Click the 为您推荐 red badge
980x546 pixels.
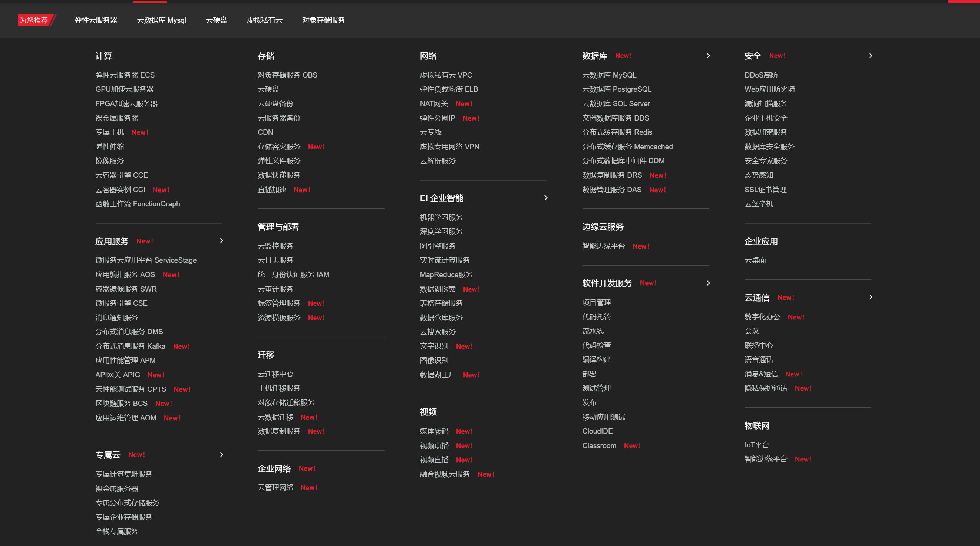click(34, 20)
